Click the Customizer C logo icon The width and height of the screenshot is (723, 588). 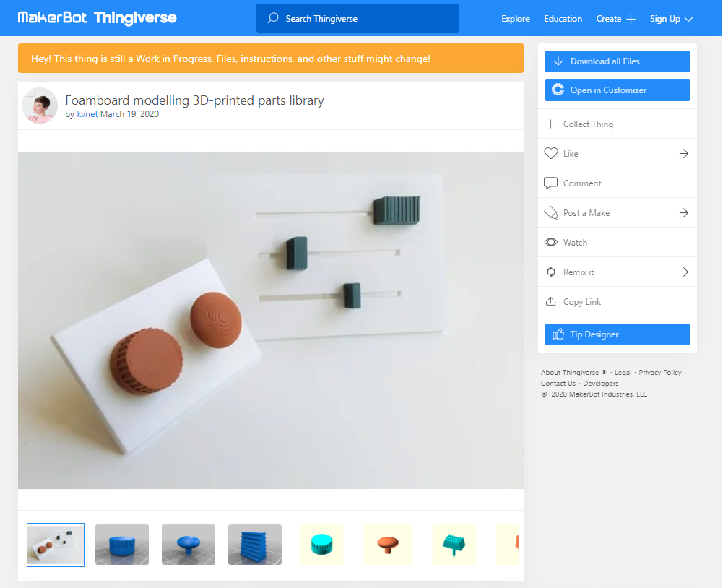click(558, 90)
